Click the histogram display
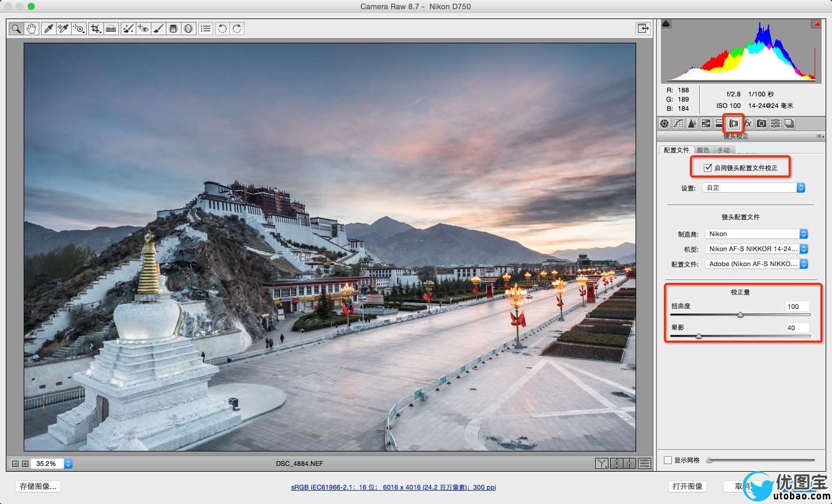The image size is (832, 504). pyautogui.click(x=741, y=51)
